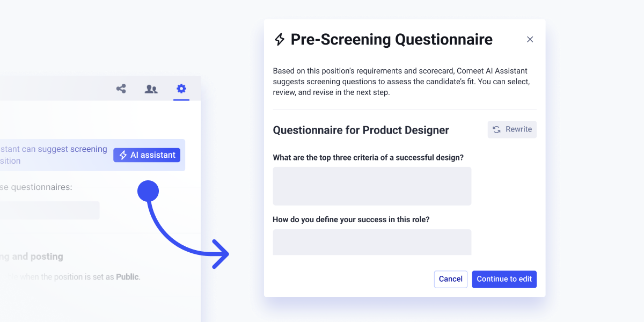Click the answer field under the design criteria question
This screenshot has height=322, width=644.
point(372,186)
